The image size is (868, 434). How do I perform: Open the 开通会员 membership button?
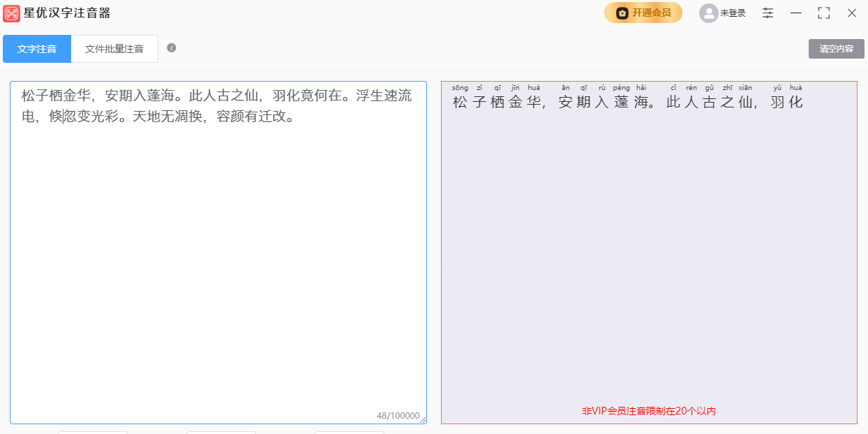click(x=643, y=13)
